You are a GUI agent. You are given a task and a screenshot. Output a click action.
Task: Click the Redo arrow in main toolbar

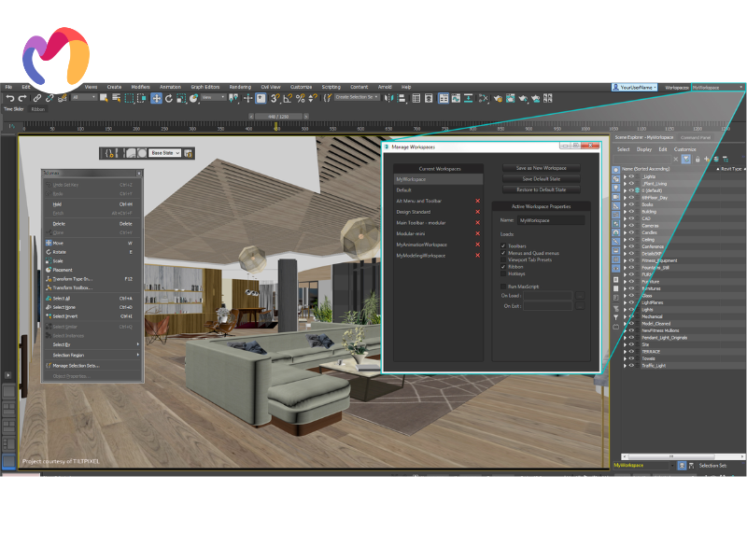pos(21,97)
